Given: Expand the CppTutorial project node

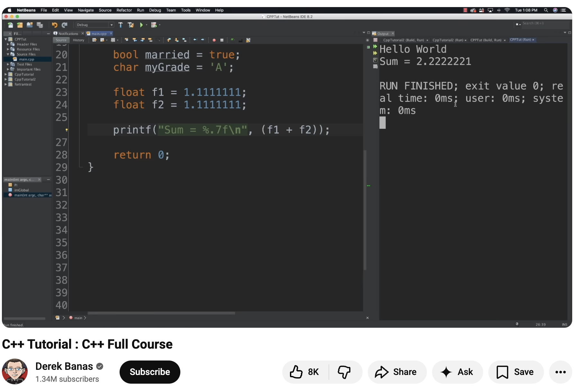Looking at the screenshot, I should [x=5, y=74].
